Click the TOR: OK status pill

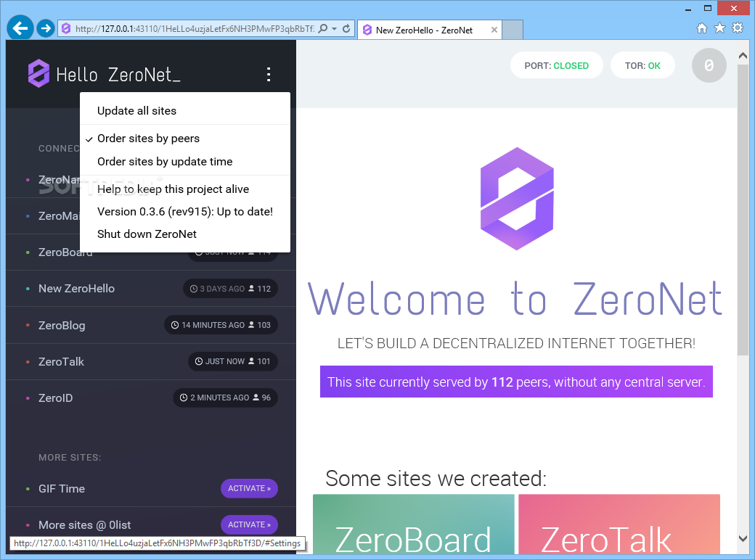click(x=642, y=65)
